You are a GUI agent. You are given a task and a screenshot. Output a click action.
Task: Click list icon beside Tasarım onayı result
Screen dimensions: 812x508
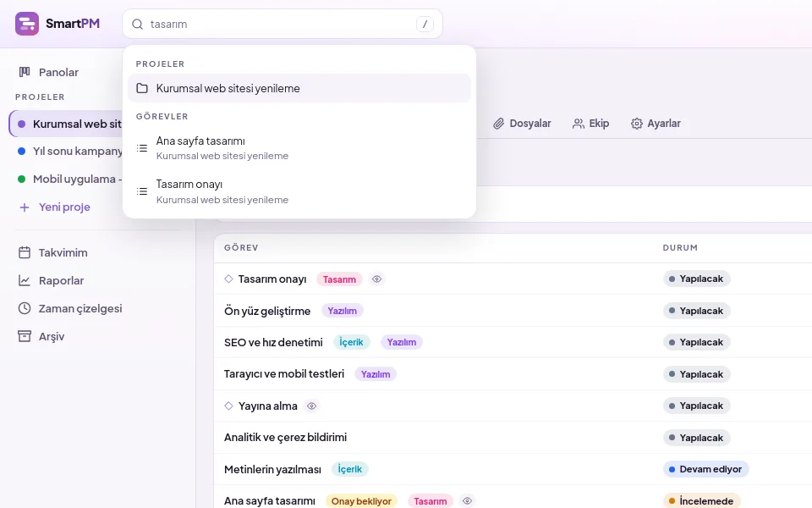tap(142, 191)
